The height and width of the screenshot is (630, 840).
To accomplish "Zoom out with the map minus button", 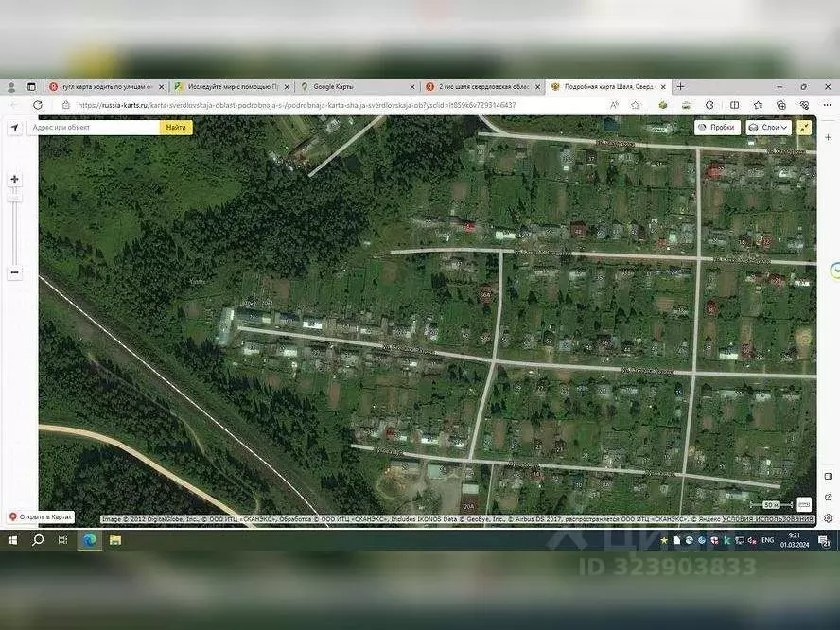I will [x=14, y=272].
